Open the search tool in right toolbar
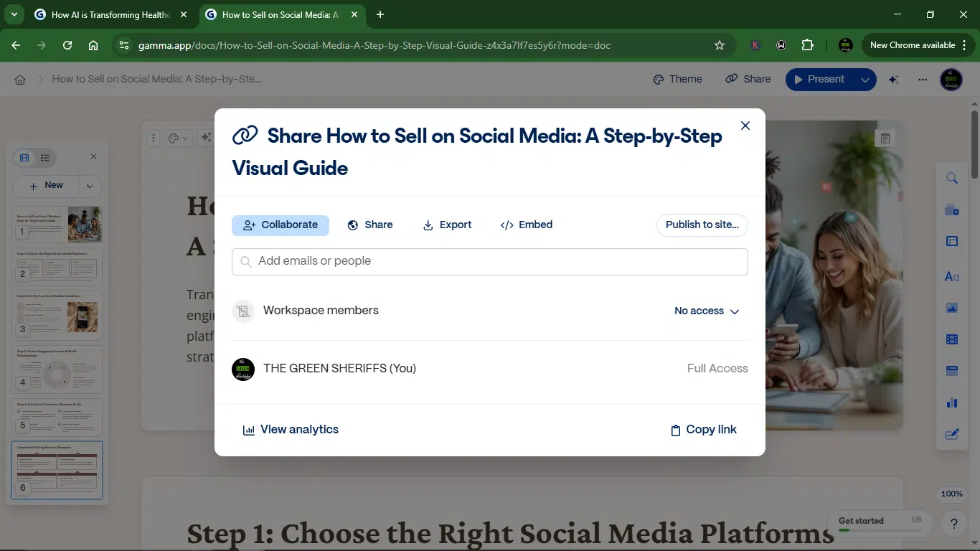Viewport: 980px width, 551px height. pos(952,178)
